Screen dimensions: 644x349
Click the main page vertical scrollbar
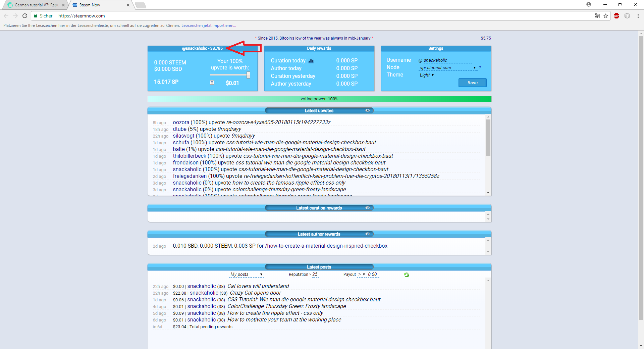pos(641,178)
